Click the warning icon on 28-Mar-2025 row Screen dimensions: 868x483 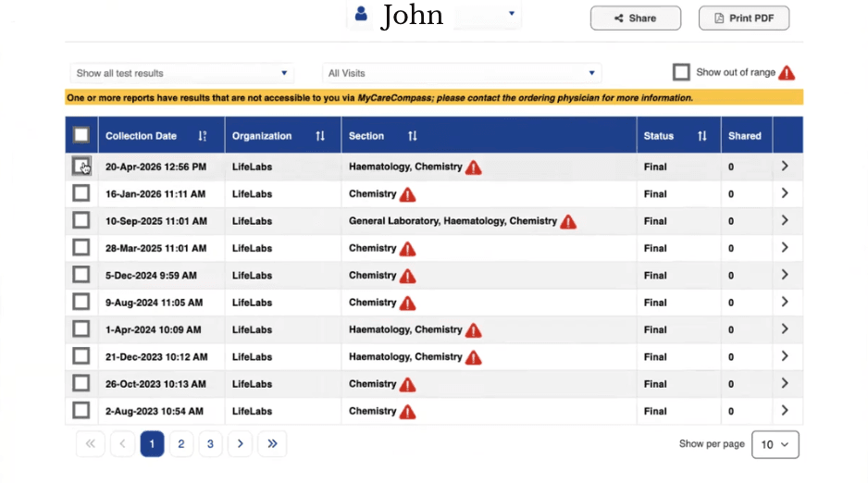click(x=407, y=248)
